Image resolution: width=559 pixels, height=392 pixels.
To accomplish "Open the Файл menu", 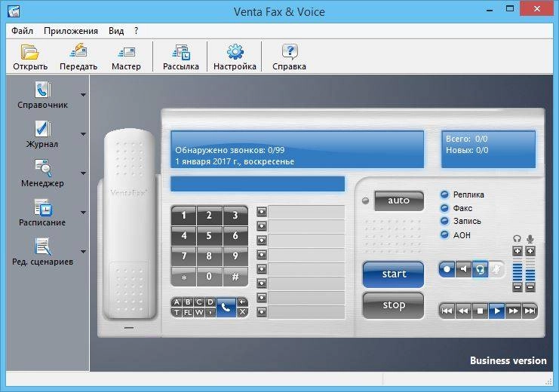I will [x=22, y=31].
